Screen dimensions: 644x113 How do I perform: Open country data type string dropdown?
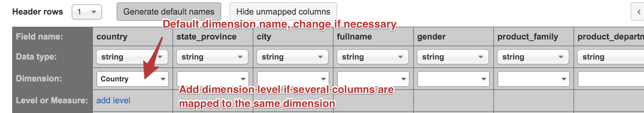pos(132,57)
